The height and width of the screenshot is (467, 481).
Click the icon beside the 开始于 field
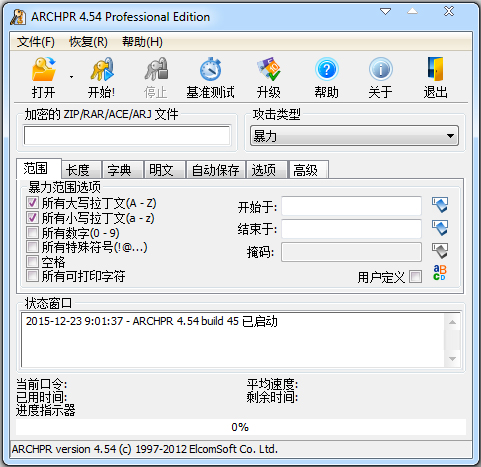440,205
